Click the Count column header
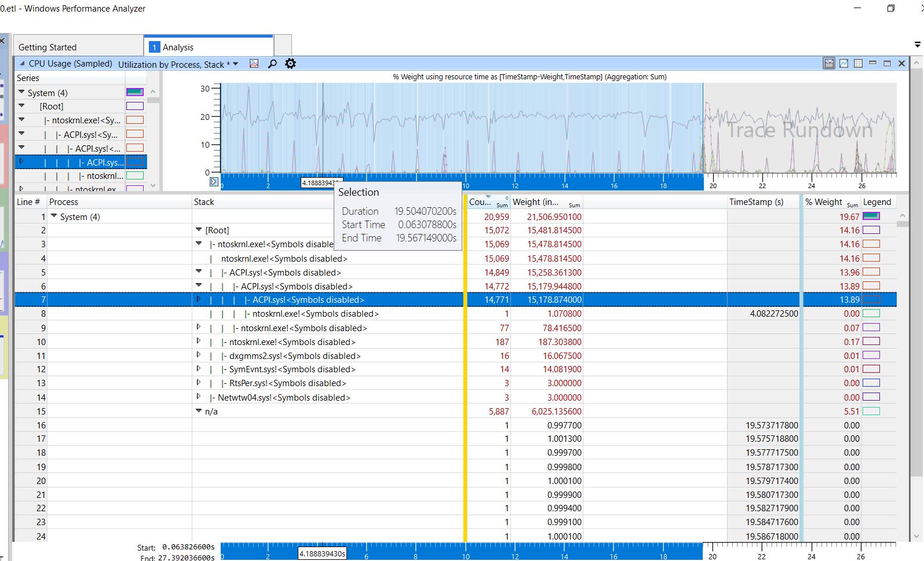 (x=488, y=202)
